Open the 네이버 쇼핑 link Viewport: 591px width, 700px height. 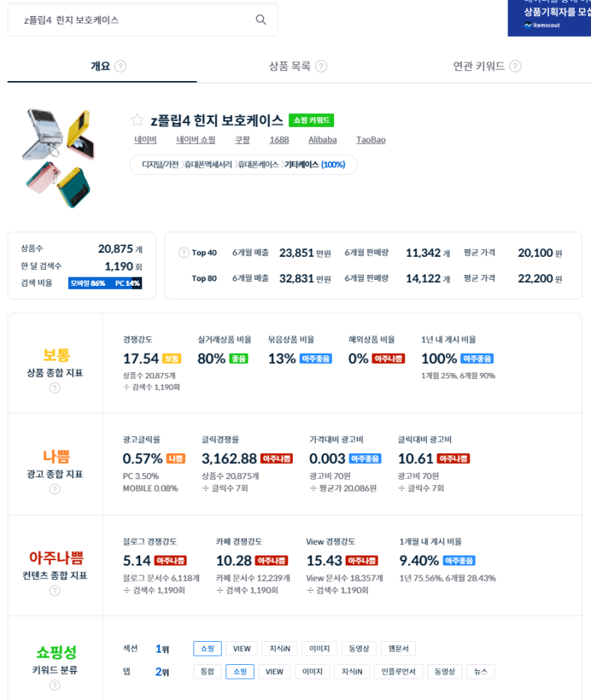196,140
